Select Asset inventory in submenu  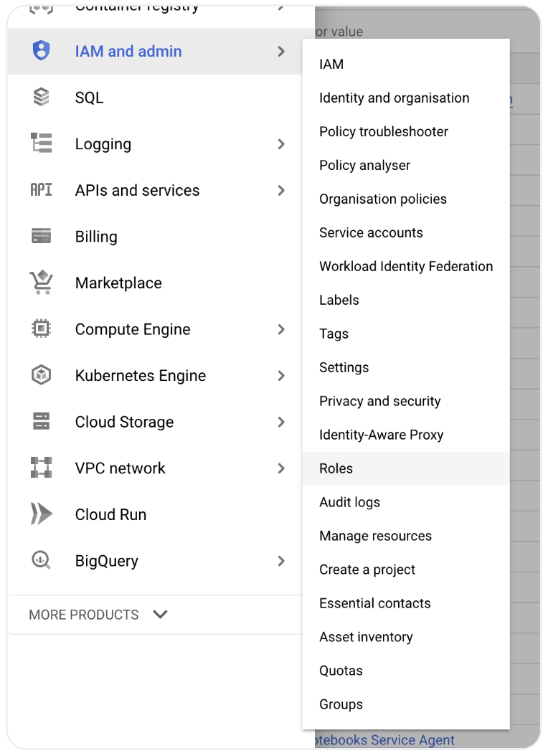[x=406, y=637]
